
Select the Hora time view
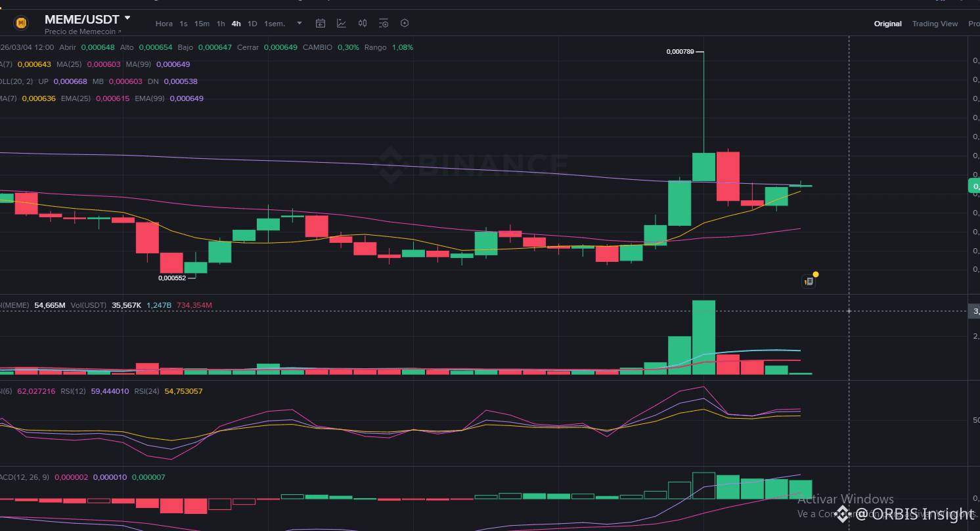(x=164, y=24)
